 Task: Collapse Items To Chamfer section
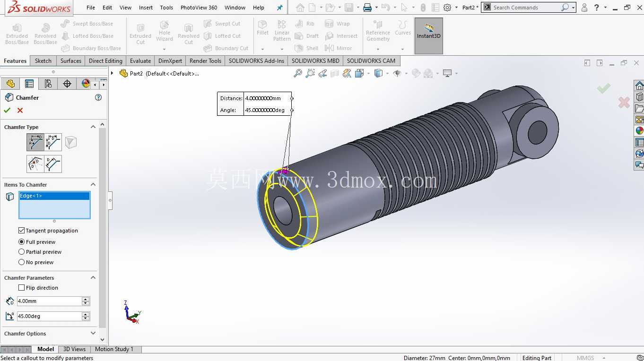[93, 185]
